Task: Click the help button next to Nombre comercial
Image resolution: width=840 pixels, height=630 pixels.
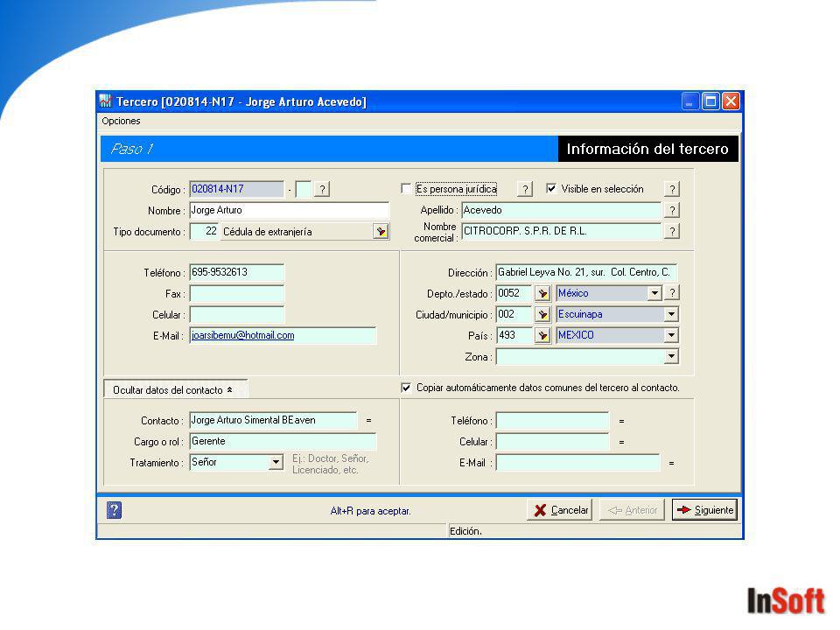Action: 672,231
